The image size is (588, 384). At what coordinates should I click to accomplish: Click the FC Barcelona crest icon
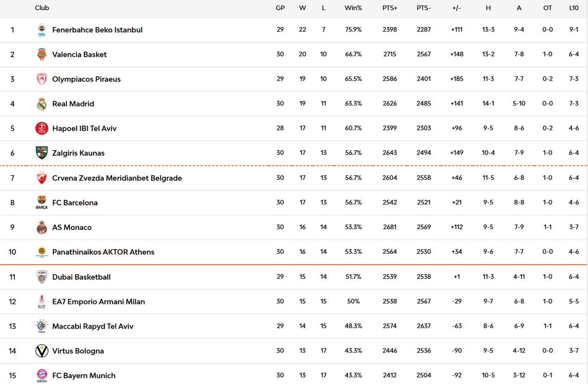click(41, 203)
